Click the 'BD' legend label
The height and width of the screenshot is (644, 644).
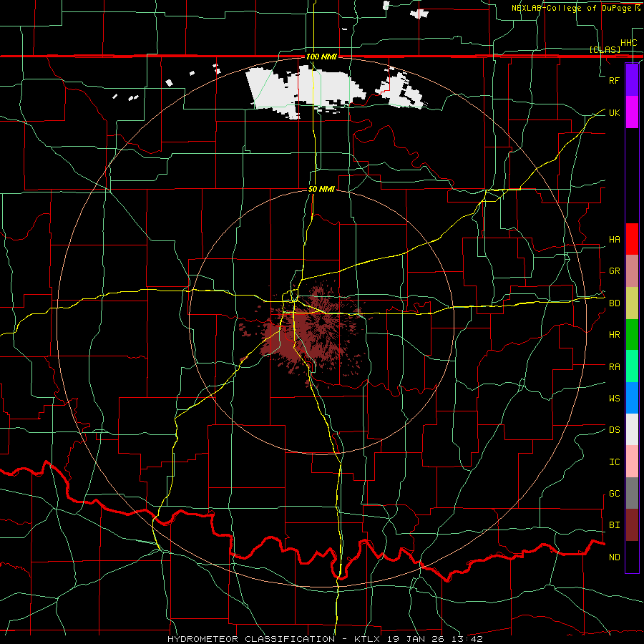(x=614, y=303)
